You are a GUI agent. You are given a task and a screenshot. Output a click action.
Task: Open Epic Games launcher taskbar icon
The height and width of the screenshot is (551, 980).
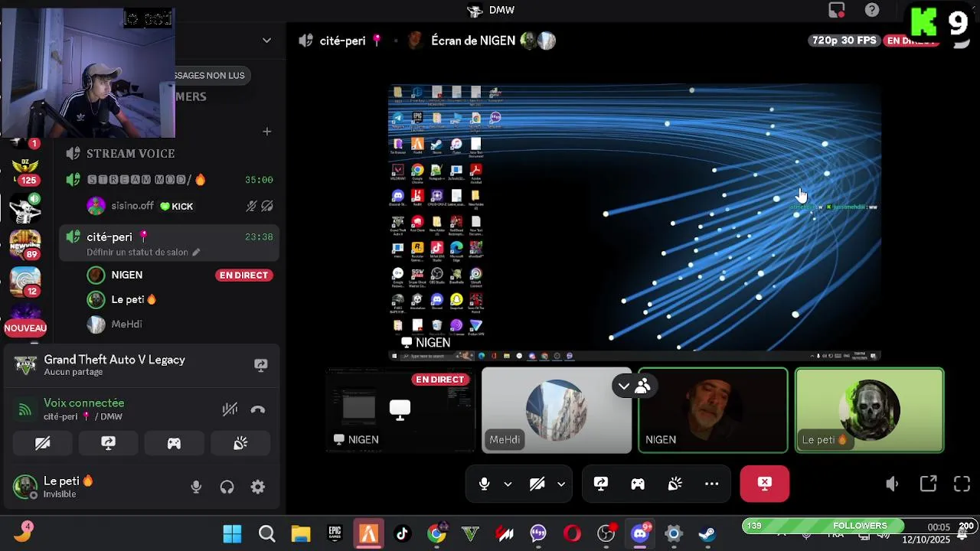tap(335, 533)
